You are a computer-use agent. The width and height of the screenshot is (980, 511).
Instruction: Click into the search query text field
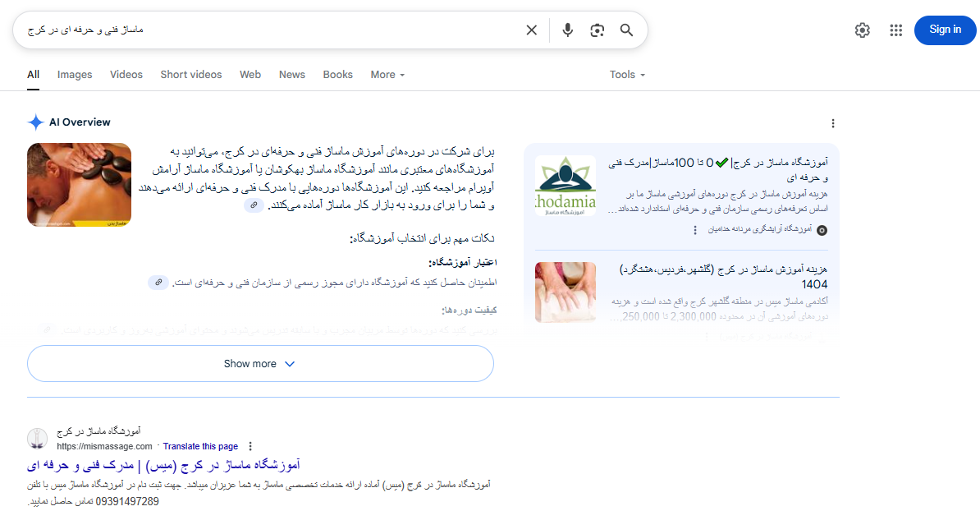click(268, 30)
